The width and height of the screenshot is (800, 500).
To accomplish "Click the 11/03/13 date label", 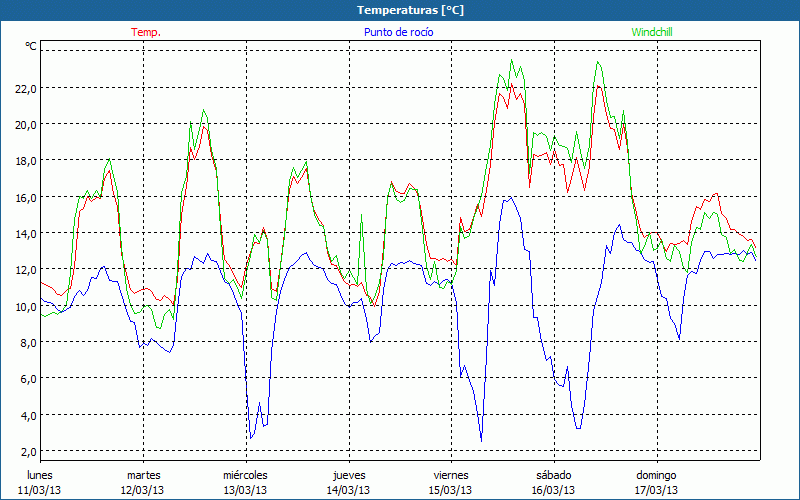I will (40, 490).
